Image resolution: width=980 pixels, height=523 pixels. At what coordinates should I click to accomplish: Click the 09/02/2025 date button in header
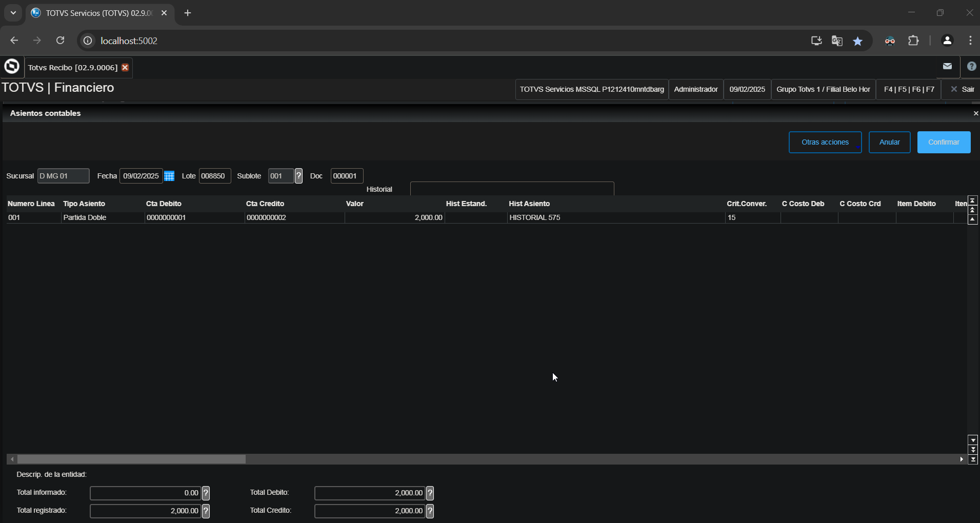click(x=747, y=89)
